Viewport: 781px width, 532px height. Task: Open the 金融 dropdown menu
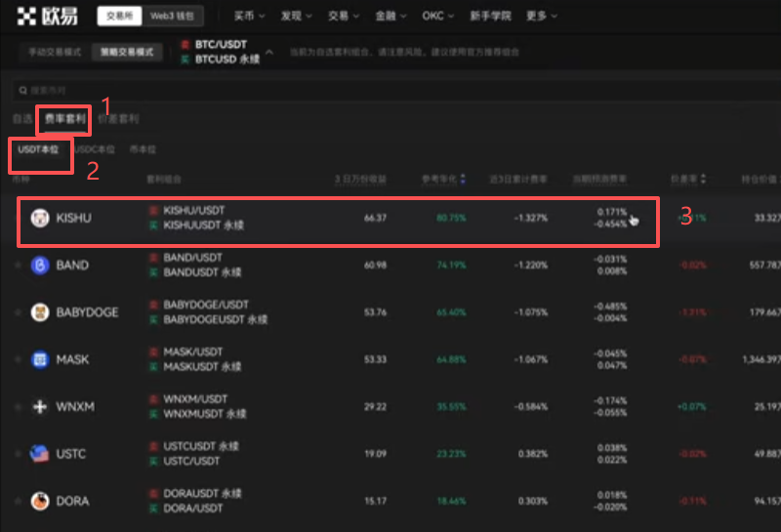pyautogui.click(x=391, y=16)
